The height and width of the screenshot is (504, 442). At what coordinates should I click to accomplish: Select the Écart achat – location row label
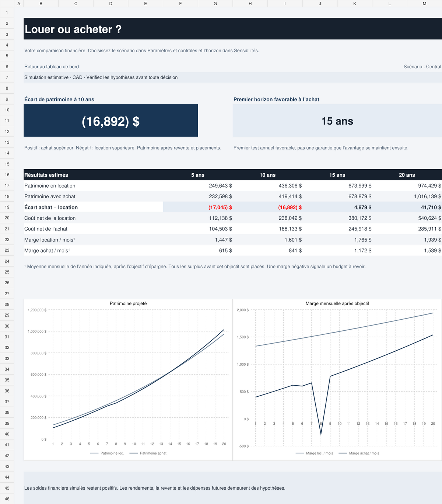(x=51, y=207)
